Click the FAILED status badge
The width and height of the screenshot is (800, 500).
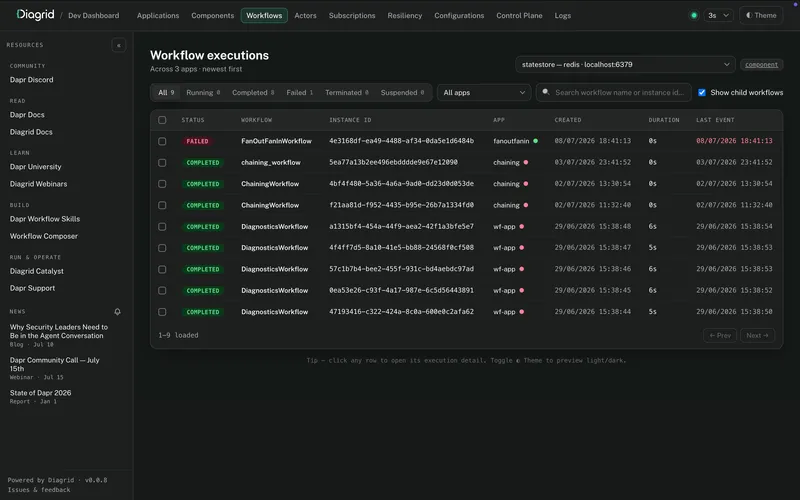(197, 141)
